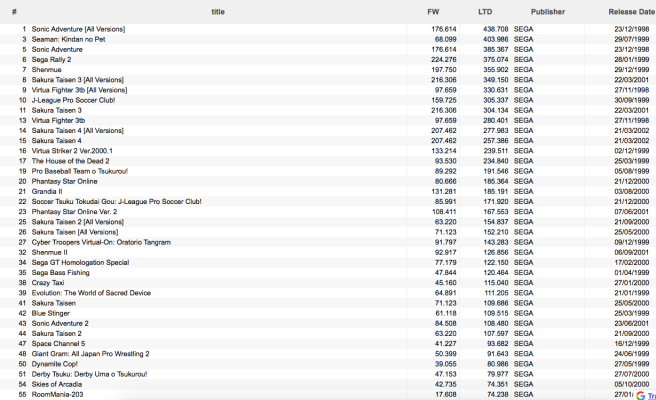Viewport: 656px width, 400px height.
Task: Select the Grandia II title
Action: (47, 191)
